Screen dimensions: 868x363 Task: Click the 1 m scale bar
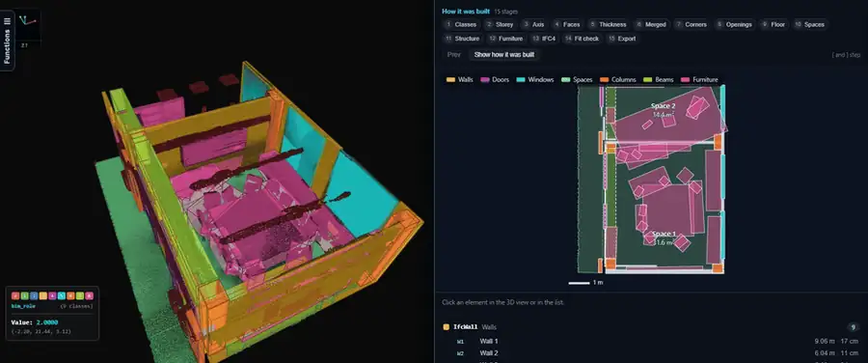tap(585, 283)
